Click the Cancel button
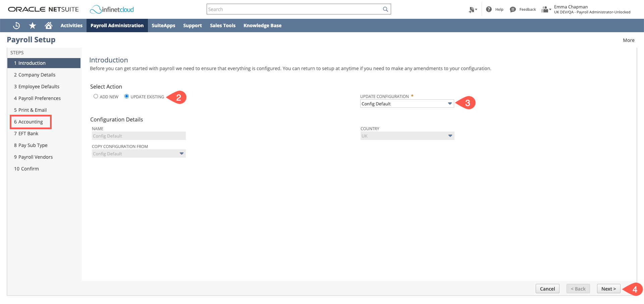The width and height of the screenshot is (644, 304). [x=547, y=289]
